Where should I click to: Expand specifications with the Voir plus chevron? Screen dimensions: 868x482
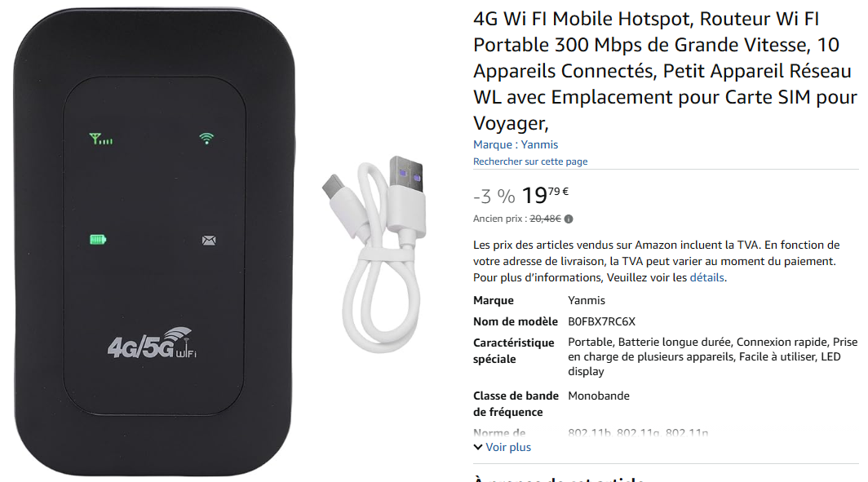coord(478,447)
